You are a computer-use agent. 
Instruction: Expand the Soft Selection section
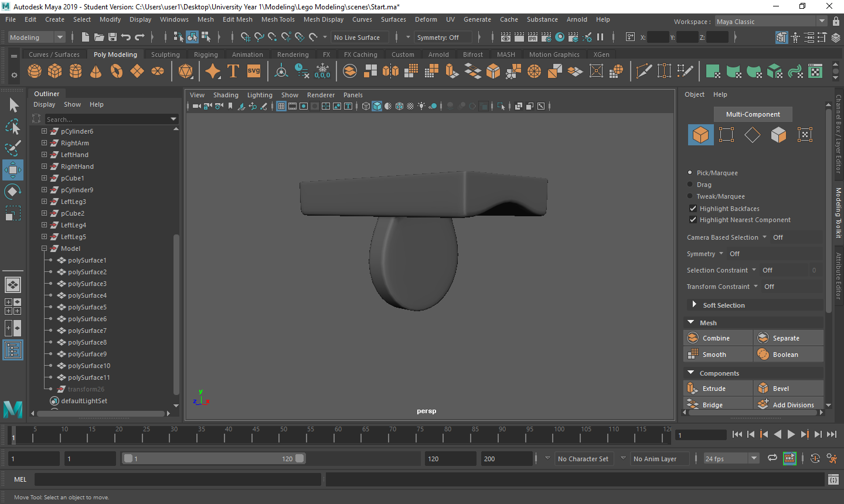[x=694, y=305]
